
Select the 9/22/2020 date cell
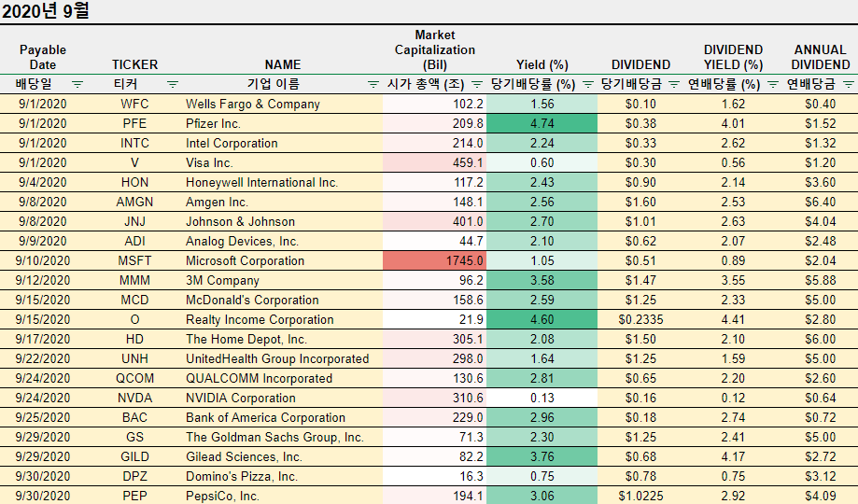coord(43,359)
